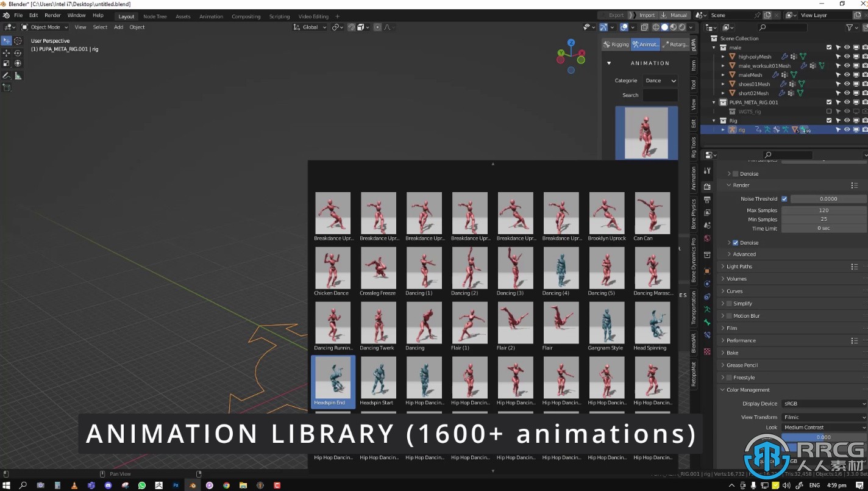Open Tool properties tab icon

click(x=707, y=171)
